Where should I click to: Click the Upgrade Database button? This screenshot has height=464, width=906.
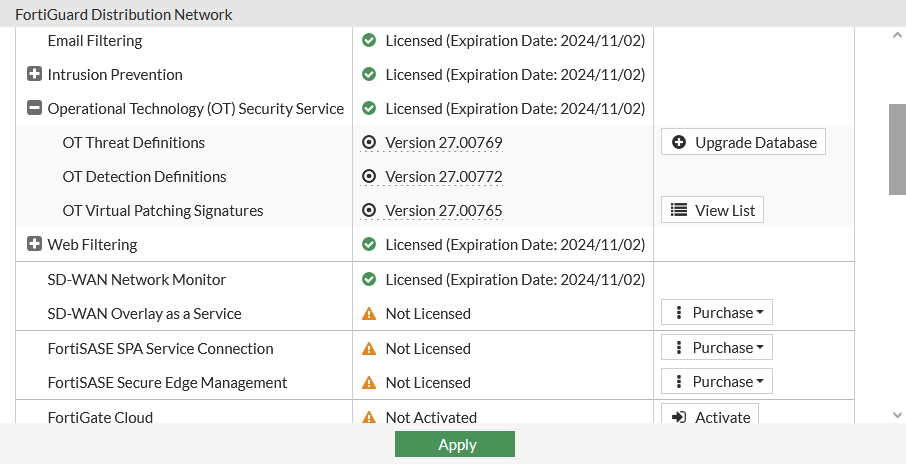(x=743, y=143)
